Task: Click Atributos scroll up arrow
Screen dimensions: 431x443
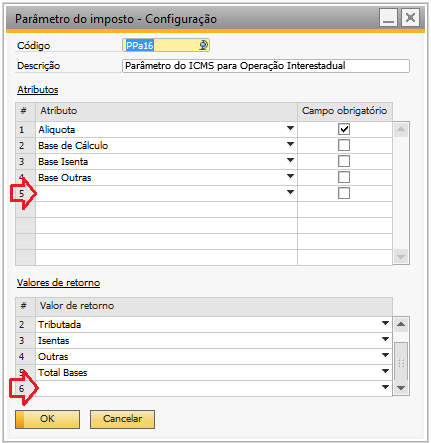Action: [401, 129]
